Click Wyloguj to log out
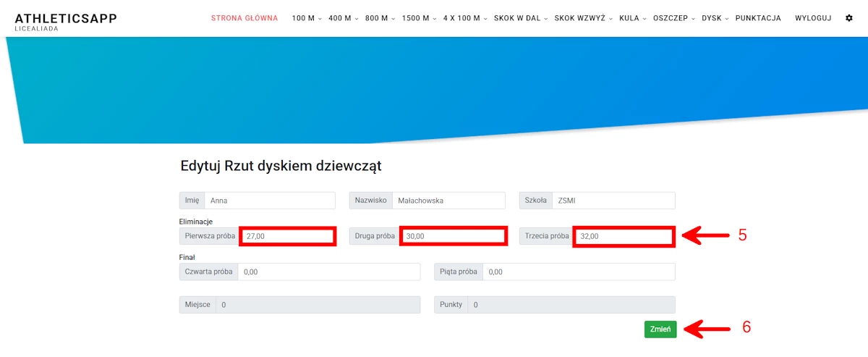Image resolution: width=868 pixels, height=357 pixels. click(812, 18)
